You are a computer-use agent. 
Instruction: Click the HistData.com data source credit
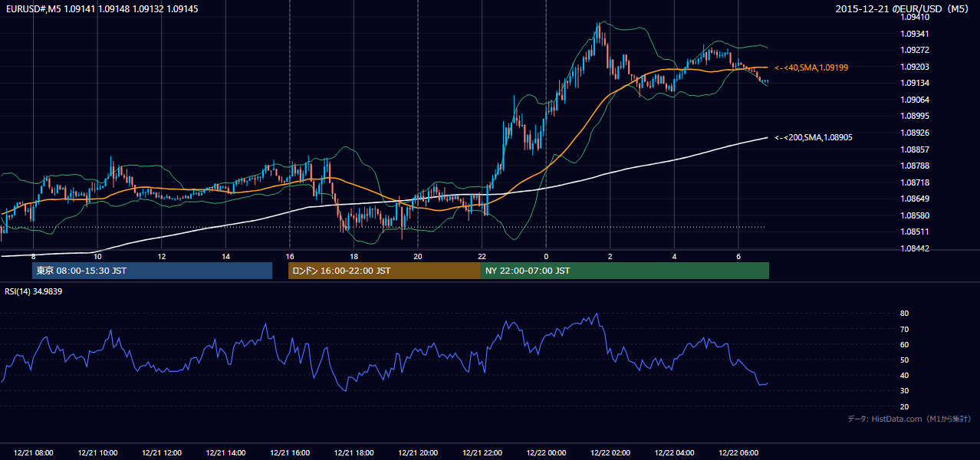pos(909,419)
